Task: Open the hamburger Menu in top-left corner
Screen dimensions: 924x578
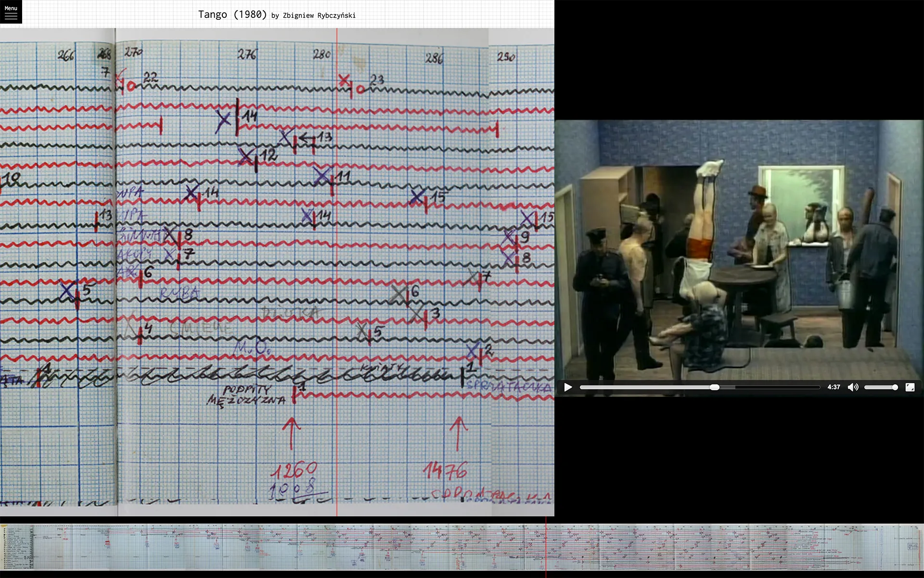Action: [11, 12]
